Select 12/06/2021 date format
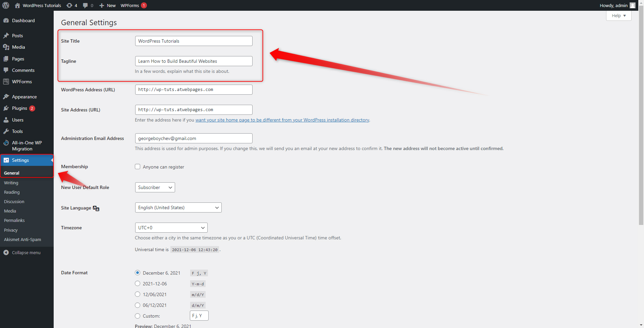Image resolution: width=644 pixels, height=328 pixels. (x=138, y=294)
